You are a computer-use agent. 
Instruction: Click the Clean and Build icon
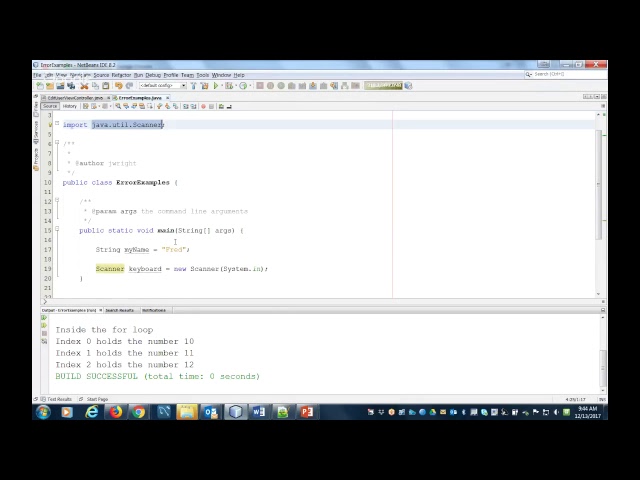[x=204, y=86]
